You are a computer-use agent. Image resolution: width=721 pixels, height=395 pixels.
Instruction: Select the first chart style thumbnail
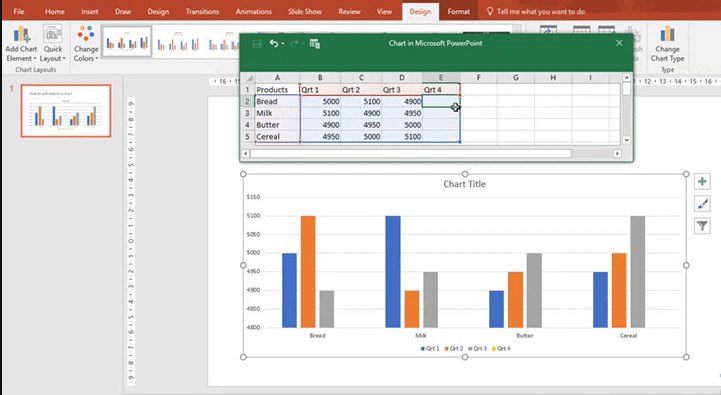point(127,42)
